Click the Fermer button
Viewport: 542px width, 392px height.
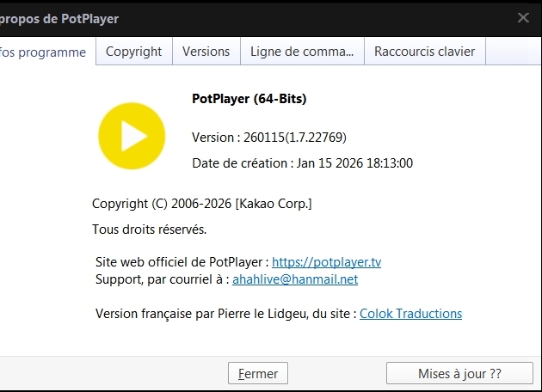pyautogui.click(x=258, y=373)
